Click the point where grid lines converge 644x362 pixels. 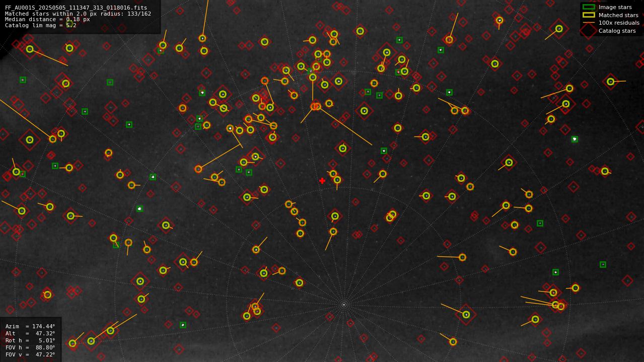coord(344,305)
